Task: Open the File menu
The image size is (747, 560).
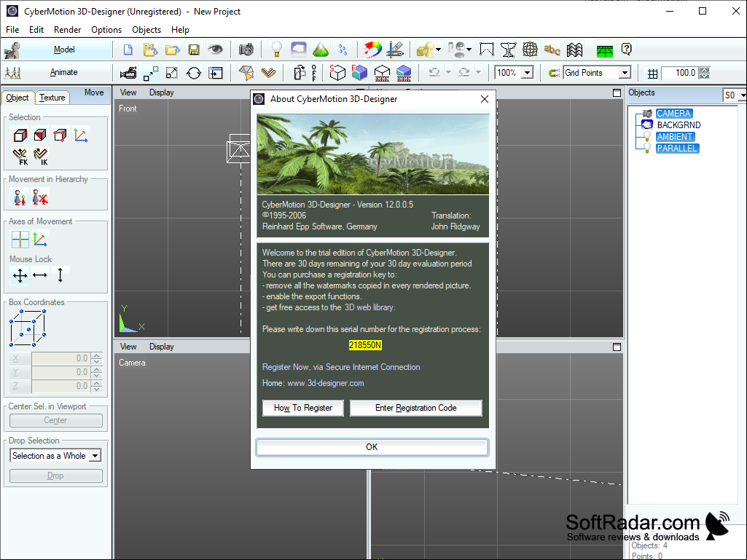Action: tap(12, 30)
